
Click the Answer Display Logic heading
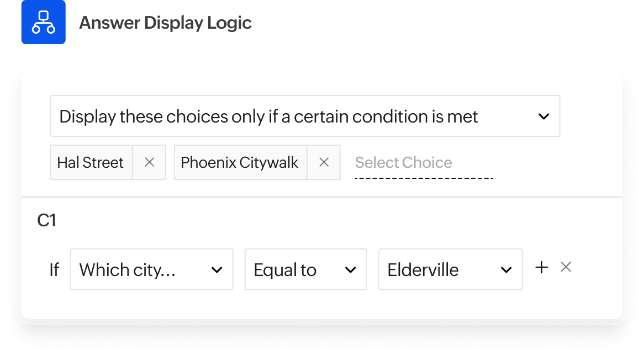165,23
